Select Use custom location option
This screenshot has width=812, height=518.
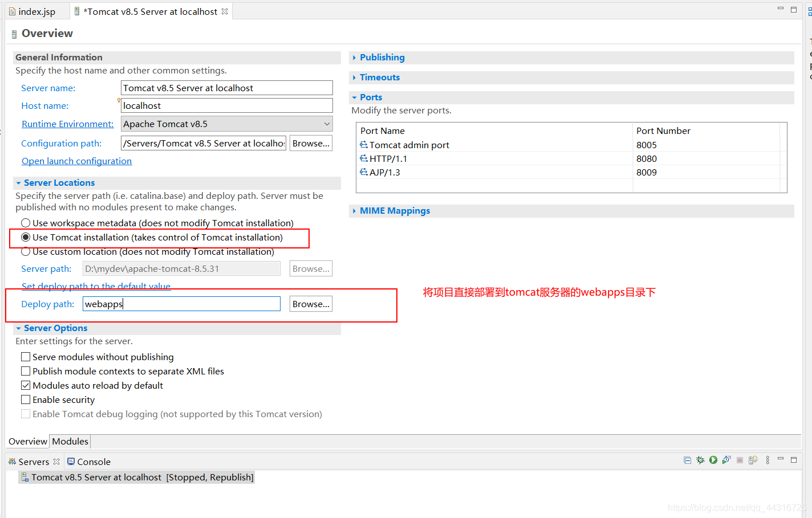click(x=26, y=251)
